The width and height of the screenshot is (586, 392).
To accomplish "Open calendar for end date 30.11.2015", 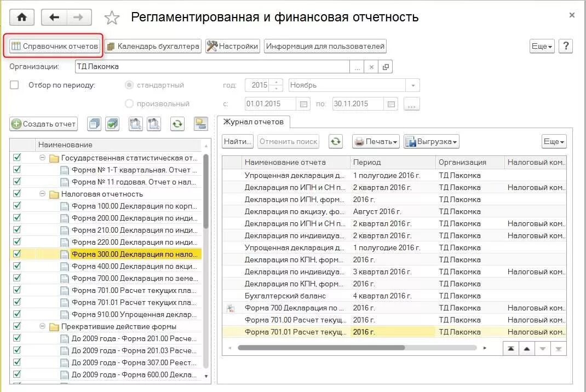I will [x=391, y=104].
